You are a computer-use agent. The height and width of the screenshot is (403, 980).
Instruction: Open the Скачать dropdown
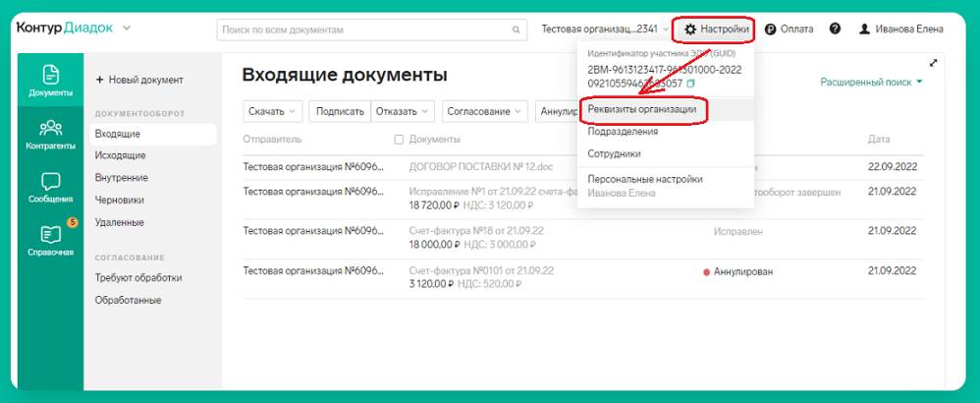273,111
